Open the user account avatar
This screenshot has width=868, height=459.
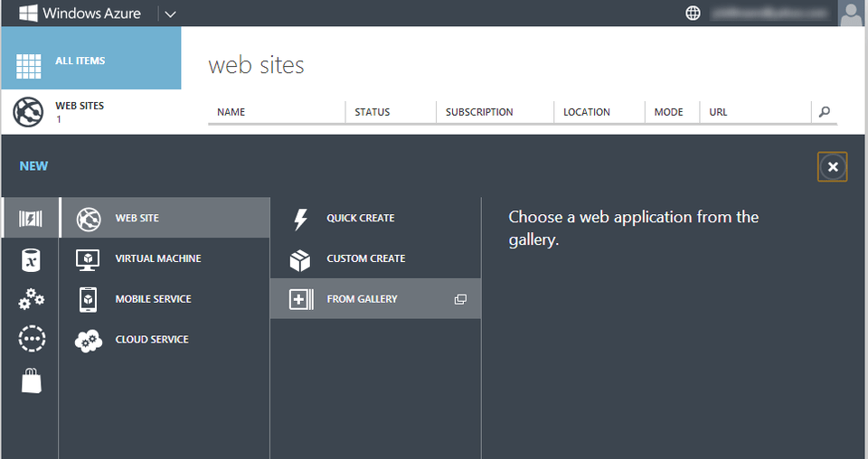pyautogui.click(x=852, y=14)
